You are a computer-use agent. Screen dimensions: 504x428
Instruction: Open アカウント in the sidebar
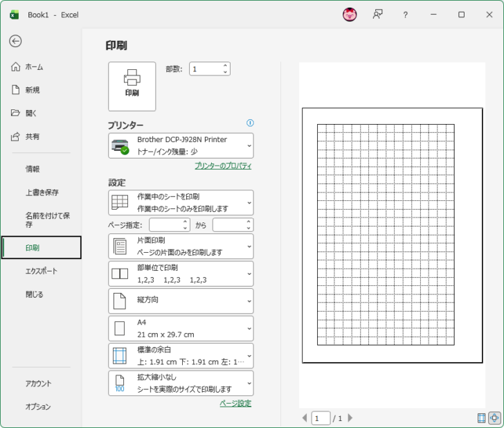tap(41, 384)
